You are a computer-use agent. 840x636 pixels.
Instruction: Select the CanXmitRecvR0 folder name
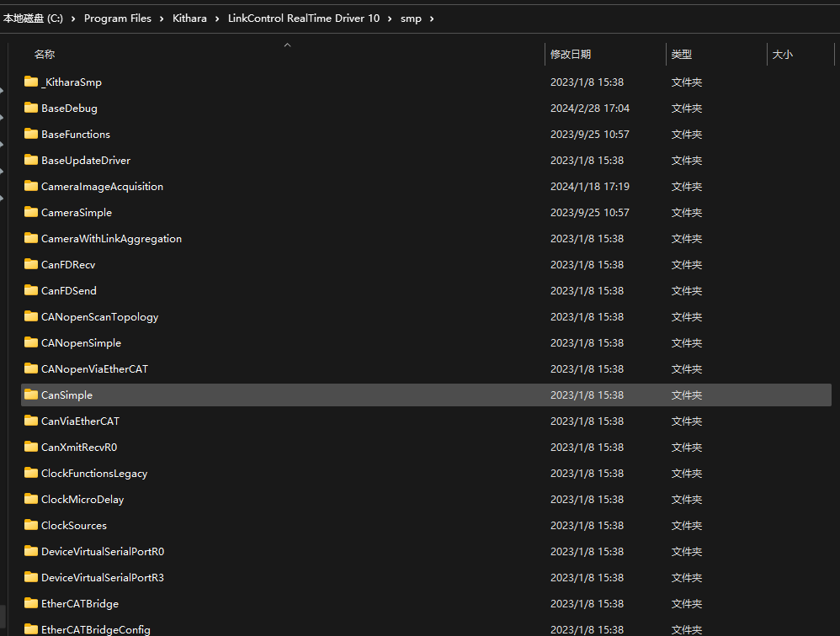pos(79,447)
